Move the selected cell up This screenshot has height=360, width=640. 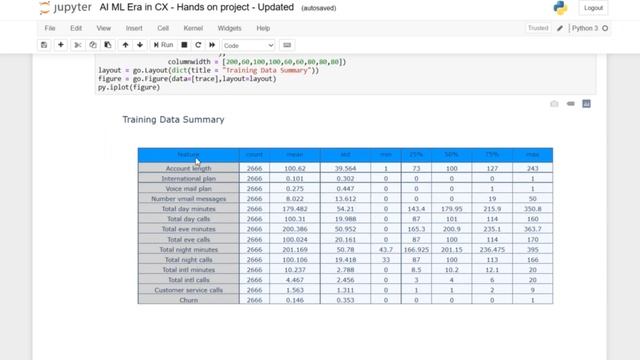[x=125, y=45]
